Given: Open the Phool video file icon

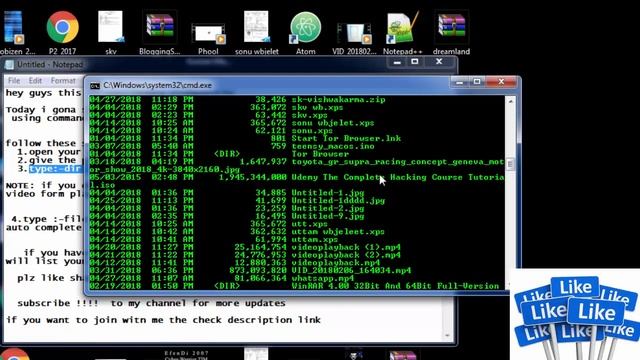Looking at the screenshot, I should (208, 38).
